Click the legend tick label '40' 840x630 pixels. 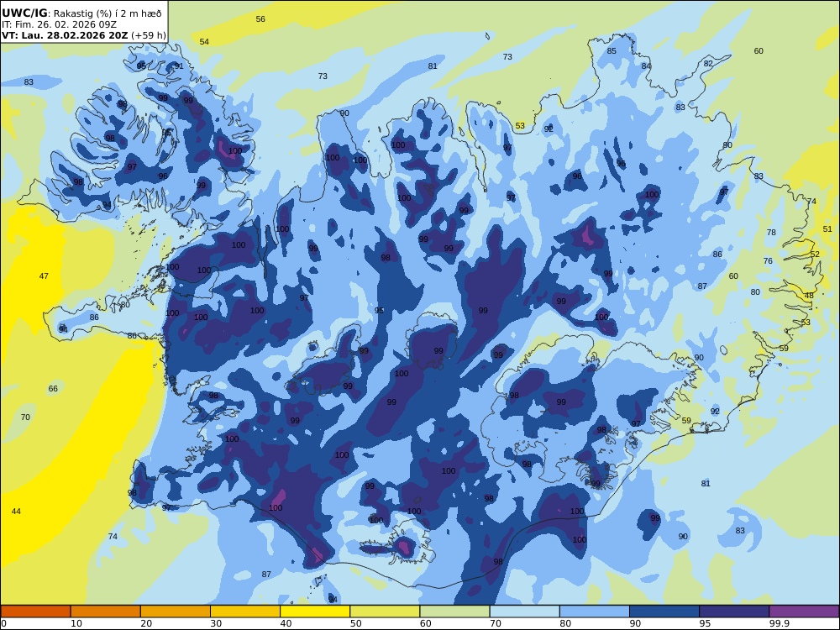[286, 623]
